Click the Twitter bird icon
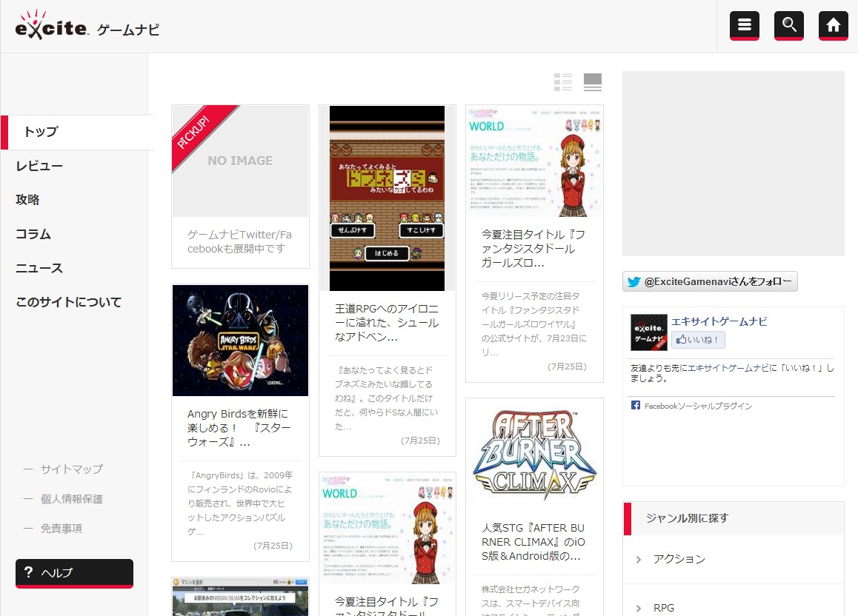The width and height of the screenshot is (858, 616). [633, 282]
